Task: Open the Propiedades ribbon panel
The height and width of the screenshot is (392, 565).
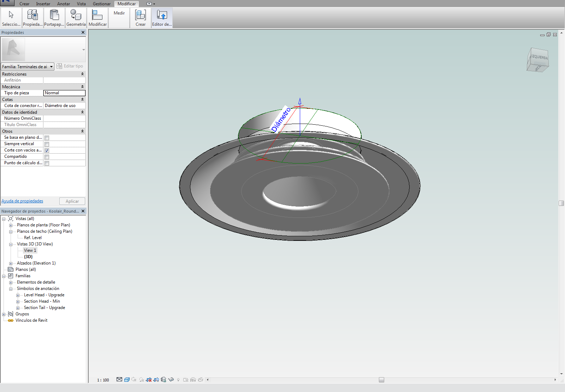Action: point(32,18)
